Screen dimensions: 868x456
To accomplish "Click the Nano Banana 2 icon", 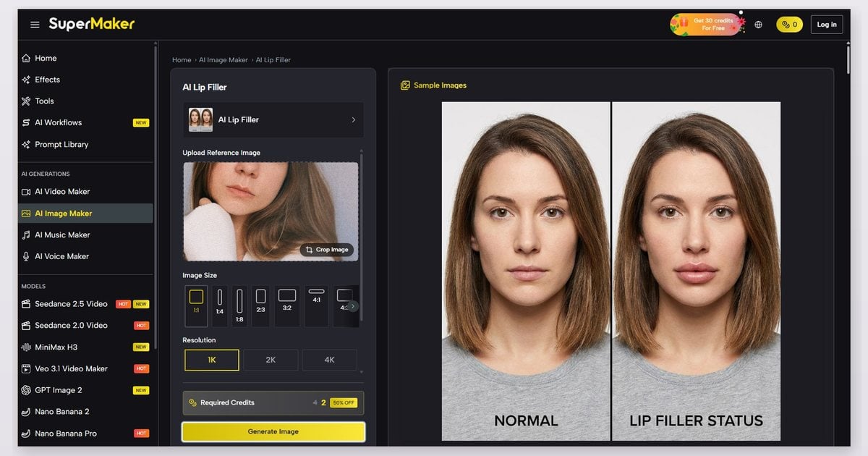I will coord(26,413).
